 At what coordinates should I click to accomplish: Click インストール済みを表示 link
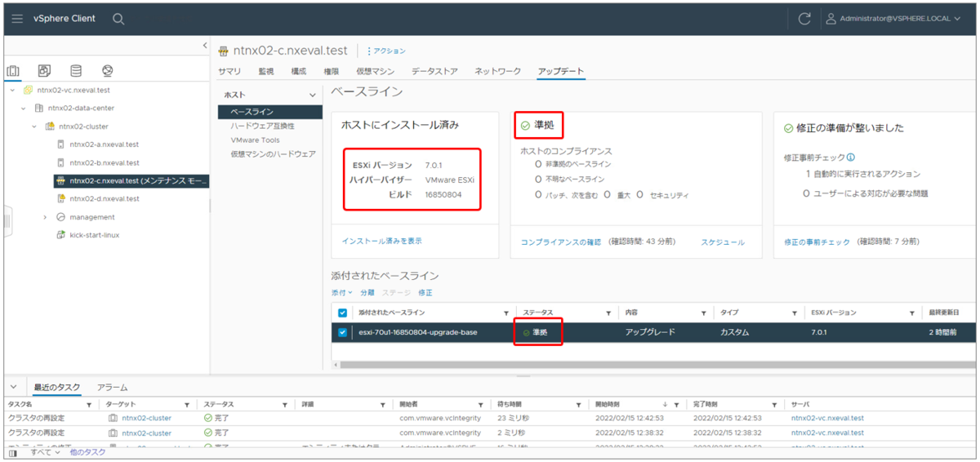pyautogui.click(x=381, y=241)
